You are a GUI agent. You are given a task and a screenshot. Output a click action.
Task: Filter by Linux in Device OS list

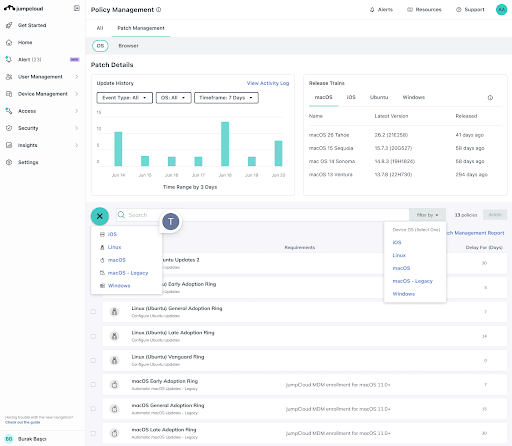399,255
